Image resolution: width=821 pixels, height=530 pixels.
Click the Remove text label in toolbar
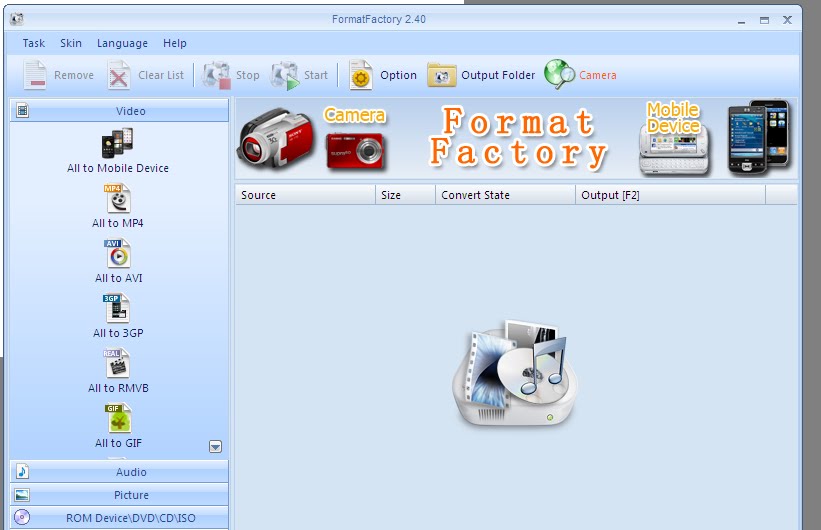[x=74, y=75]
